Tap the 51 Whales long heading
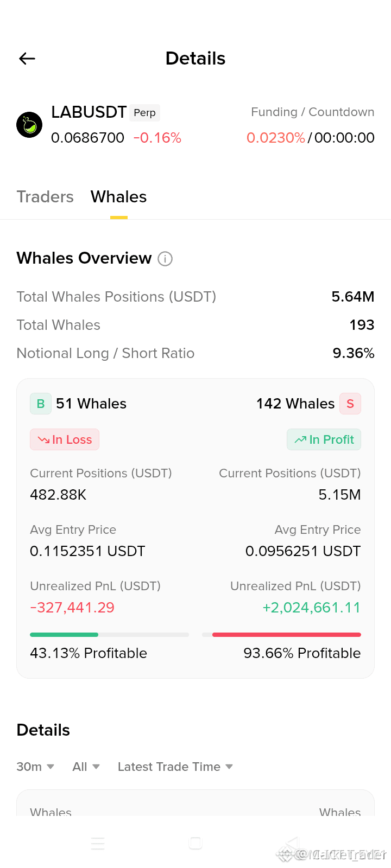This screenshot has width=391, height=868. [91, 404]
